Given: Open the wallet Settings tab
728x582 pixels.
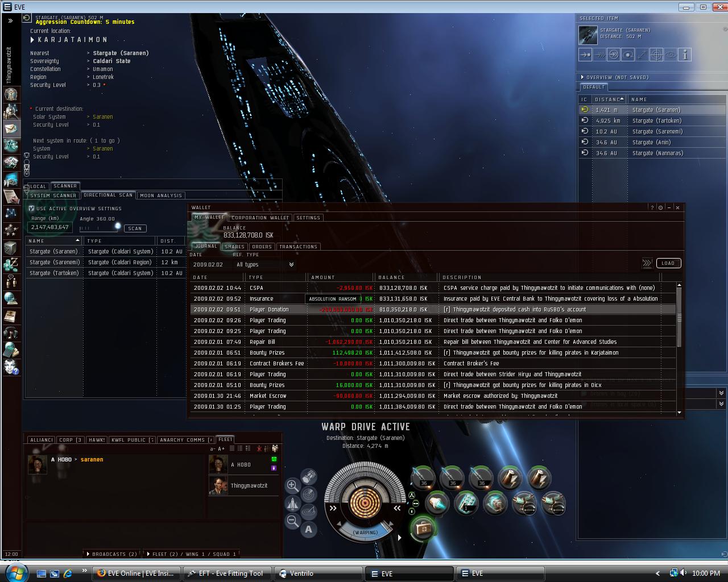Looking at the screenshot, I should (x=308, y=218).
